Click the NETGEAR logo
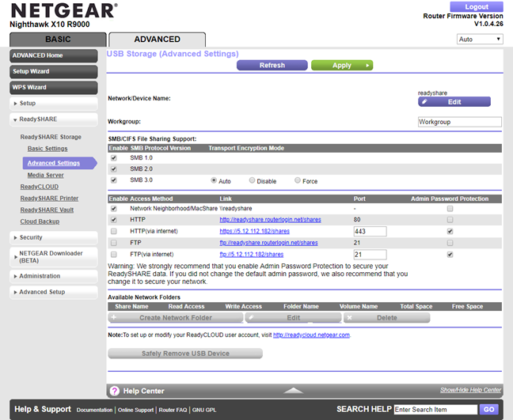This screenshot has height=420, width=513. [64, 11]
